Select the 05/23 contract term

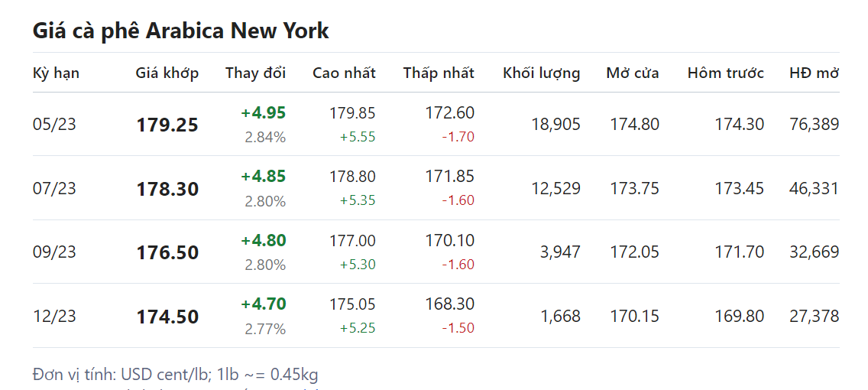(x=54, y=125)
